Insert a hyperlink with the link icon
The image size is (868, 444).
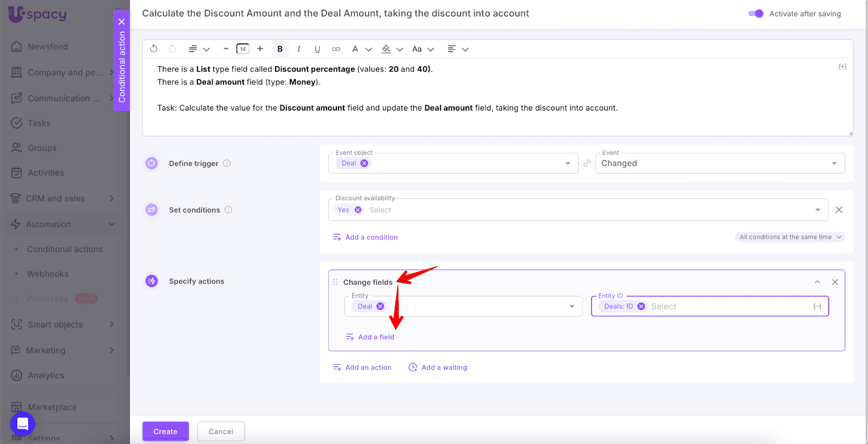[x=336, y=49]
